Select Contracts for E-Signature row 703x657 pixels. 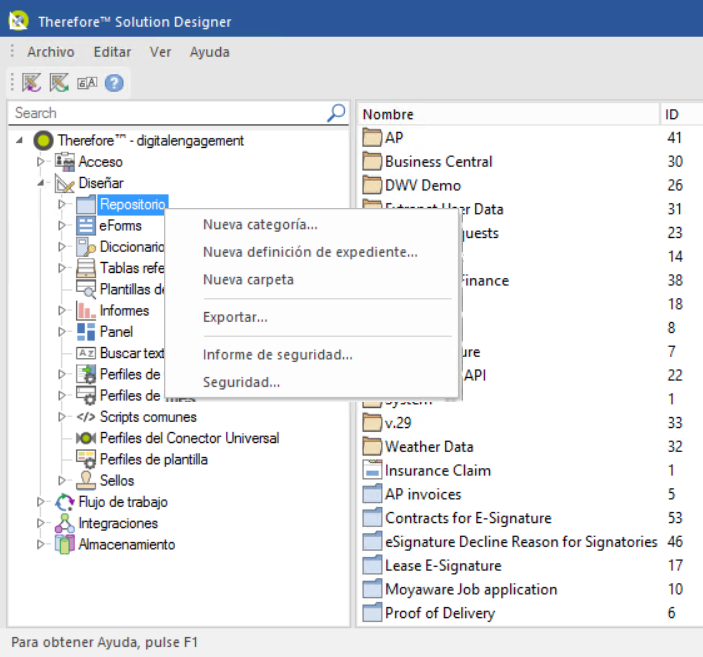pos(531,518)
